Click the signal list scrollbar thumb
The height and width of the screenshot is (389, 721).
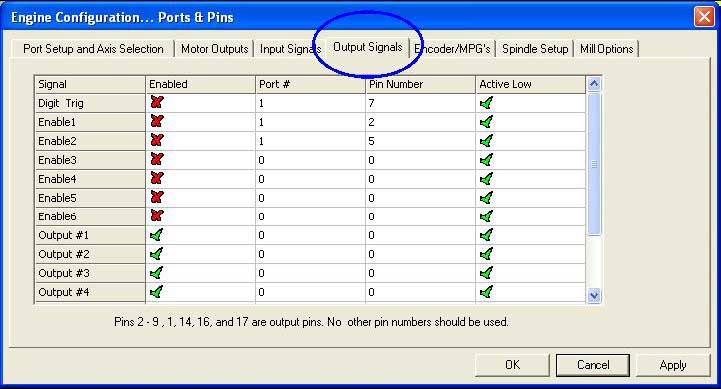coord(594,164)
